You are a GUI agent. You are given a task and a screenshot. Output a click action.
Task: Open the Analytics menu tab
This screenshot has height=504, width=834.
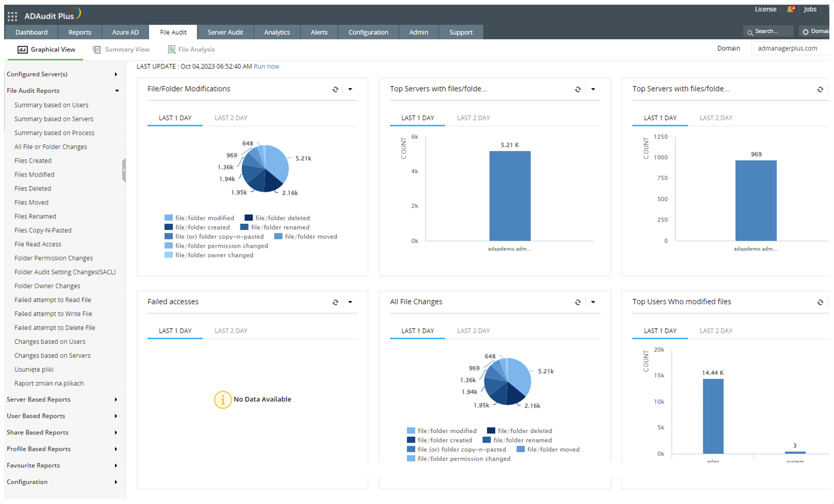(277, 32)
